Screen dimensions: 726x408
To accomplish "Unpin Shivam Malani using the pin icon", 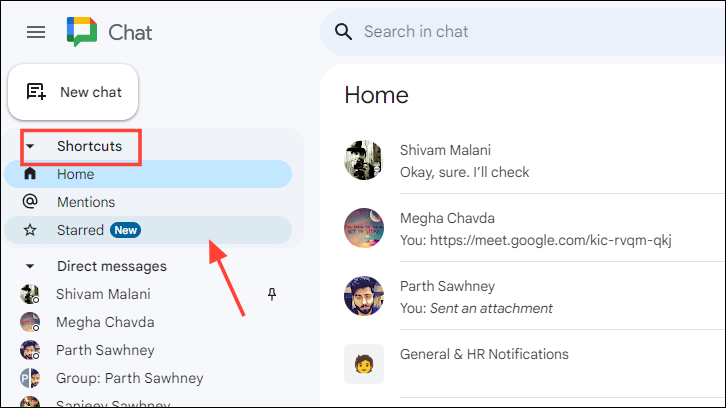I will coord(272,294).
